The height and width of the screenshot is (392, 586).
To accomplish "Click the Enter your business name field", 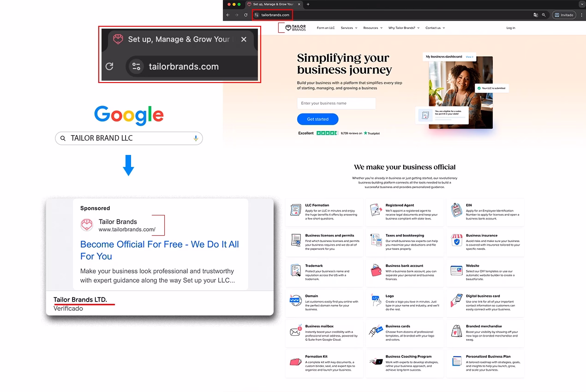I will coord(337,103).
